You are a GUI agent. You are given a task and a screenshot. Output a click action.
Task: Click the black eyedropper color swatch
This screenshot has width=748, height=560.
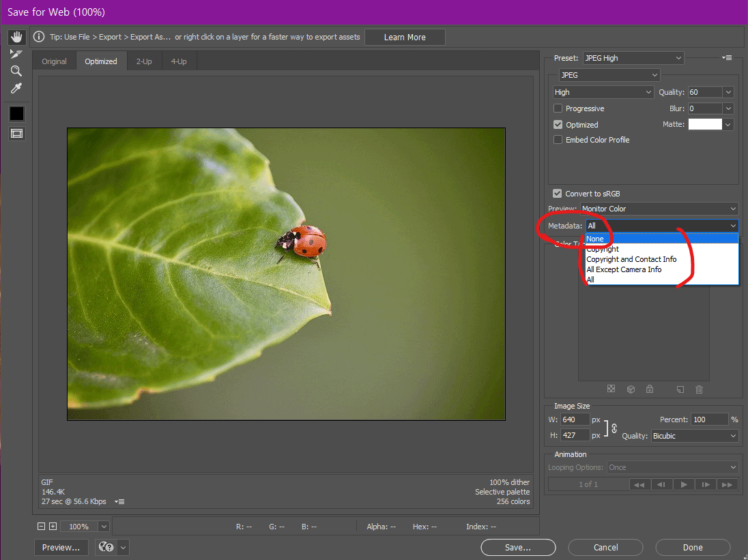[x=16, y=113]
